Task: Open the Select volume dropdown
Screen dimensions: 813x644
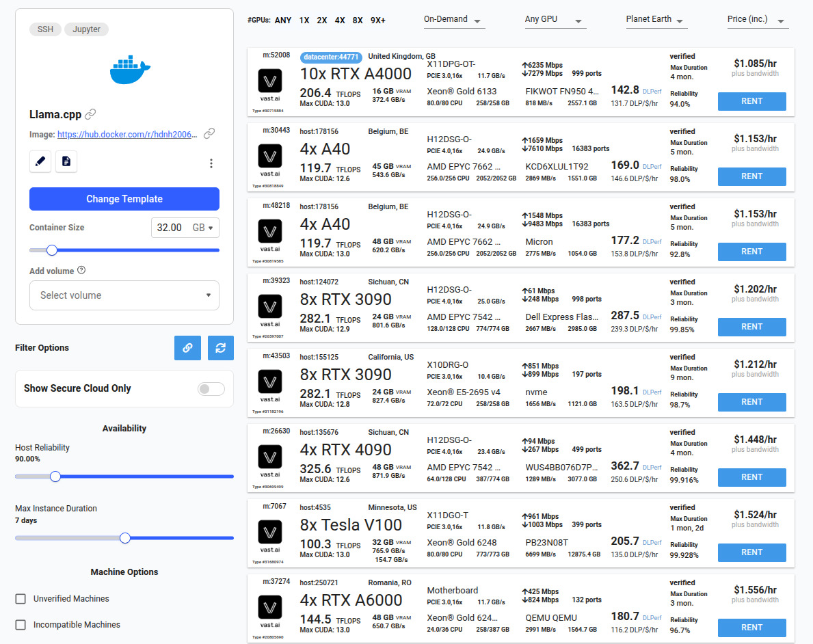Action: coord(124,295)
